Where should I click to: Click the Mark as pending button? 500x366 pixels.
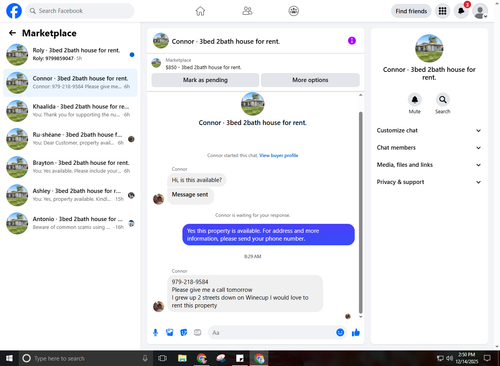pos(205,80)
